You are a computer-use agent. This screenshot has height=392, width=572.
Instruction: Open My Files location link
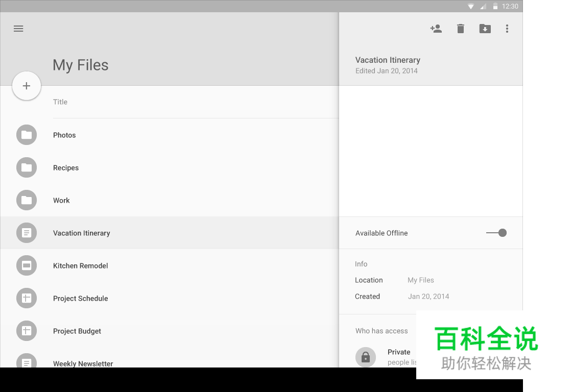pyautogui.click(x=421, y=280)
